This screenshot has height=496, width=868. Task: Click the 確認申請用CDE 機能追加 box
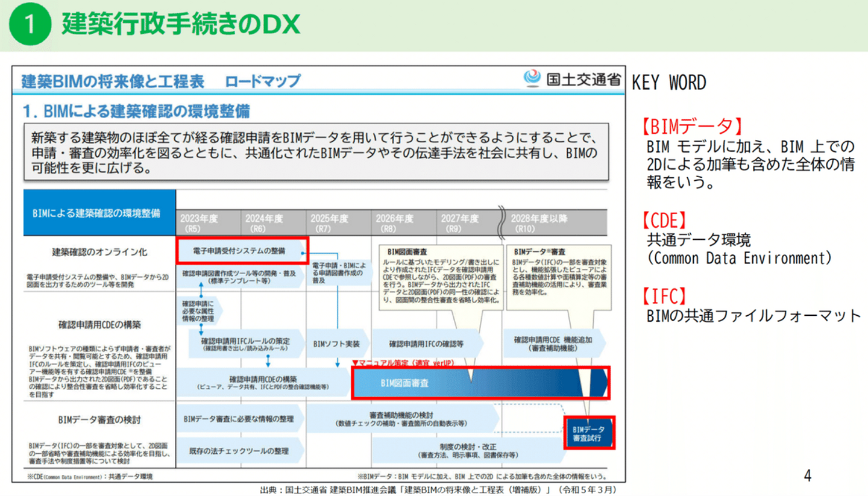click(x=554, y=344)
